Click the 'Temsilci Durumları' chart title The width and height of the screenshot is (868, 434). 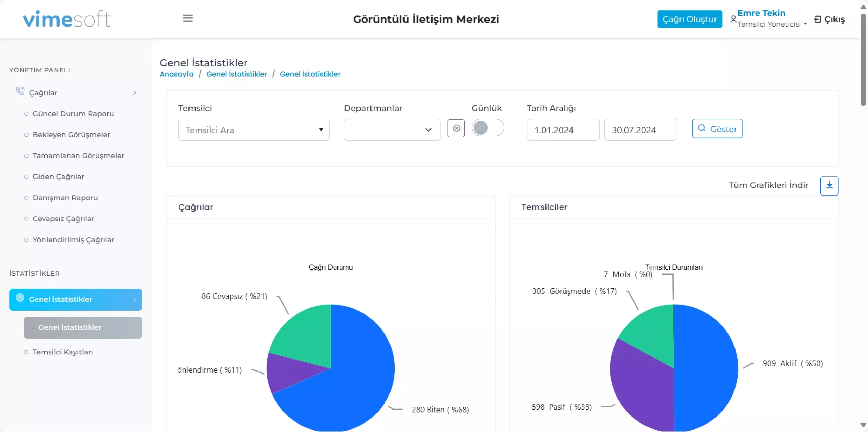pos(674,267)
